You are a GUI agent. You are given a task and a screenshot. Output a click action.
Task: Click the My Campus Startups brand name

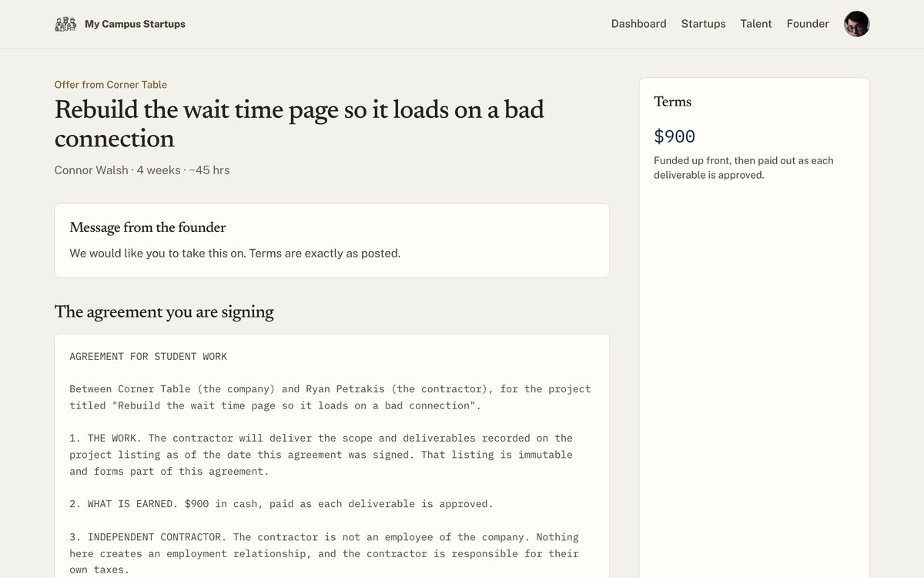coord(135,24)
